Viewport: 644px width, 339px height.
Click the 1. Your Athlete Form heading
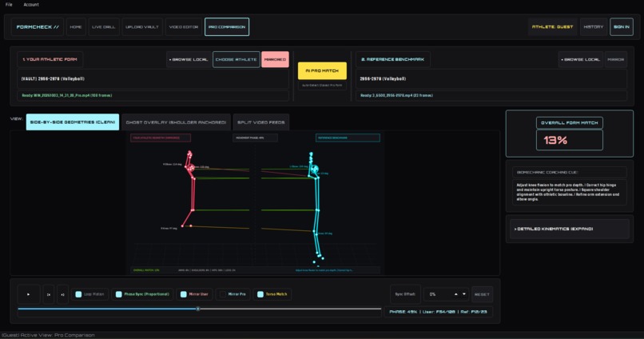click(x=50, y=60)
